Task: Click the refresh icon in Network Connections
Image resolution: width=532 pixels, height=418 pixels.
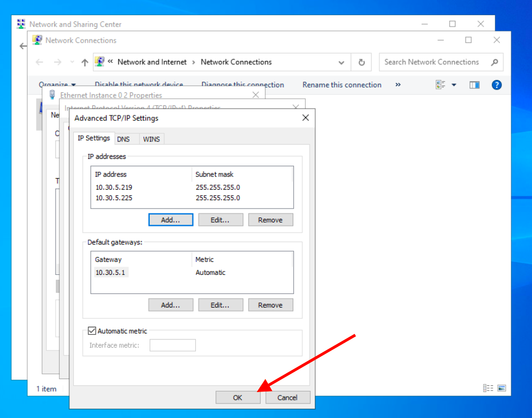Action: pos(361,62)
